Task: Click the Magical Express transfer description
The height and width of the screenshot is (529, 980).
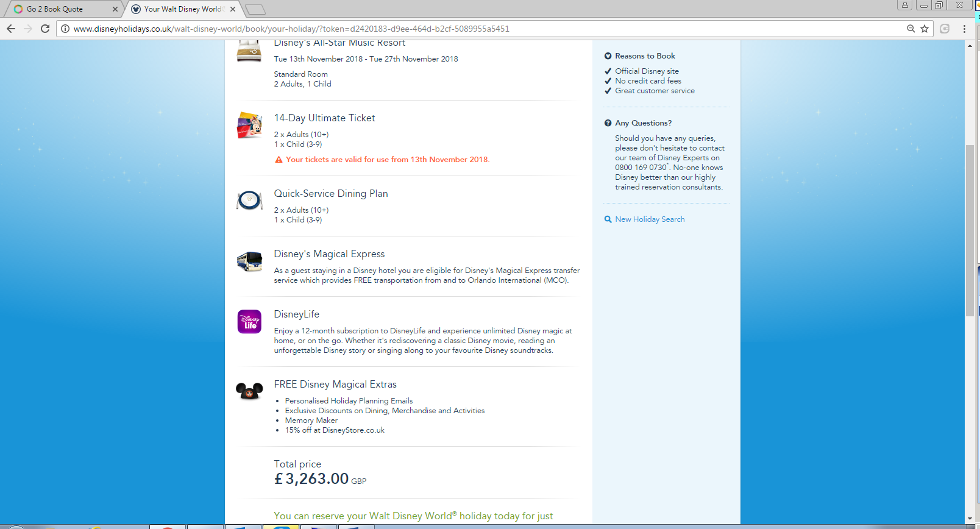Action: [x=427, y=275]
